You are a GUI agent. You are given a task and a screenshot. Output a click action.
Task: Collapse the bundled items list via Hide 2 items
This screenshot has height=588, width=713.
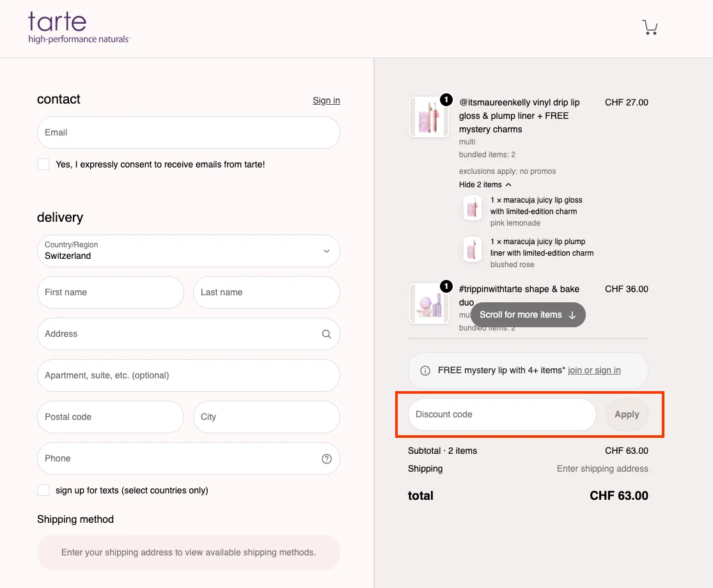pos(484,185)
